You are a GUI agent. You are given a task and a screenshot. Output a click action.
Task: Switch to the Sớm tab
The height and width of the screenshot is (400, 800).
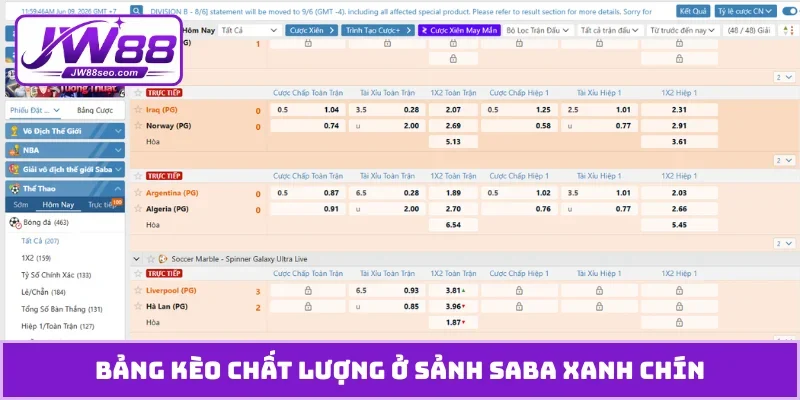(21, 205)
